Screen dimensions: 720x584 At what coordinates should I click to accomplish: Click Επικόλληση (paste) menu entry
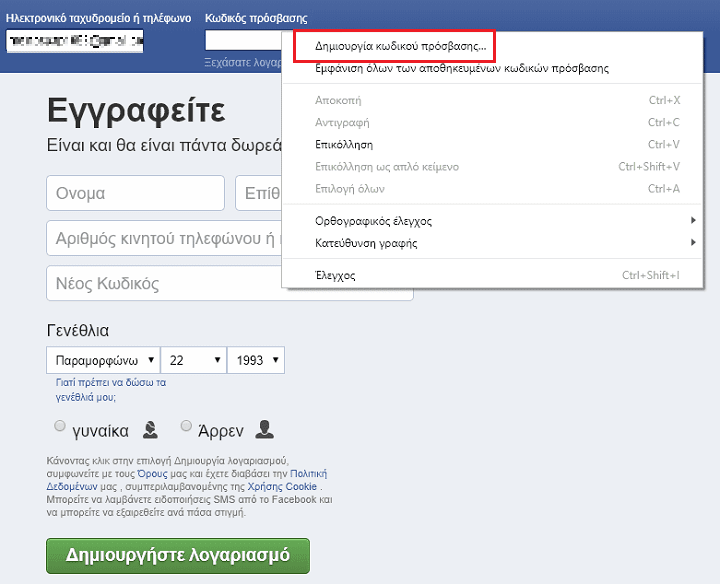tap(493, 145)
